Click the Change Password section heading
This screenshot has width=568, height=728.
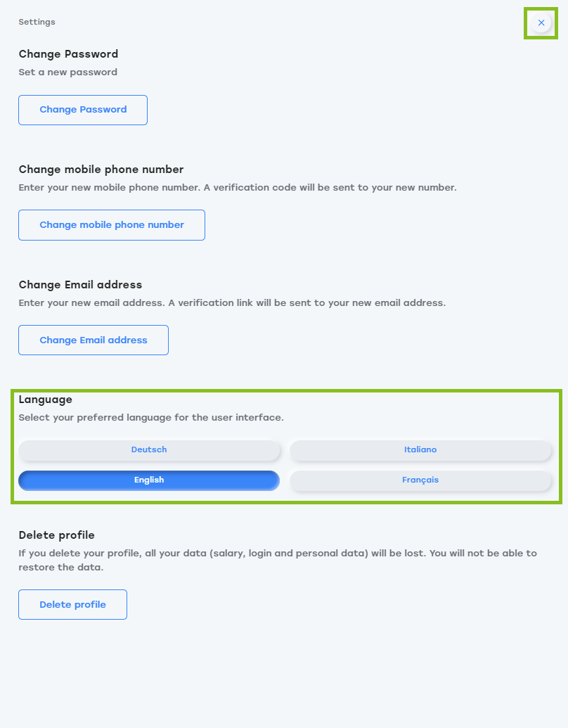click(x=68, y=54)
